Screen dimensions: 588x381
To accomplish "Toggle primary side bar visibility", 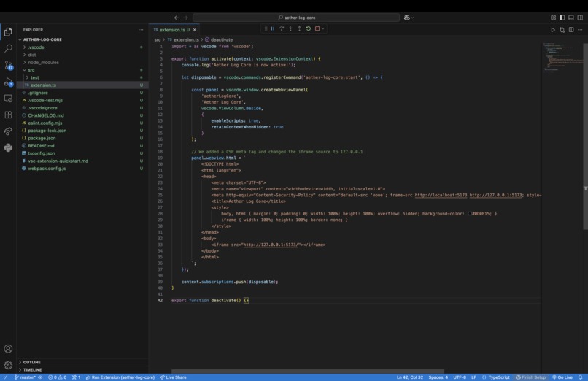I will 562,18.
